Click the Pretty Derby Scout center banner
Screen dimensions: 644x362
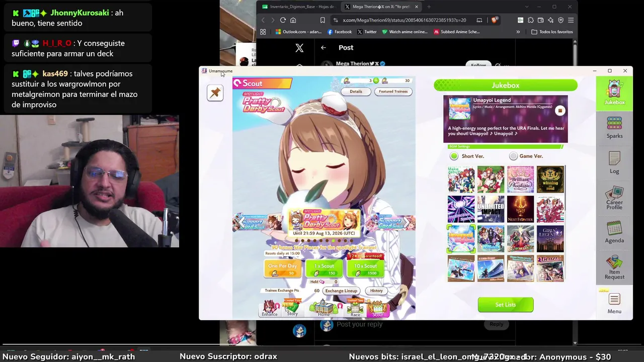tap(324, 223)
